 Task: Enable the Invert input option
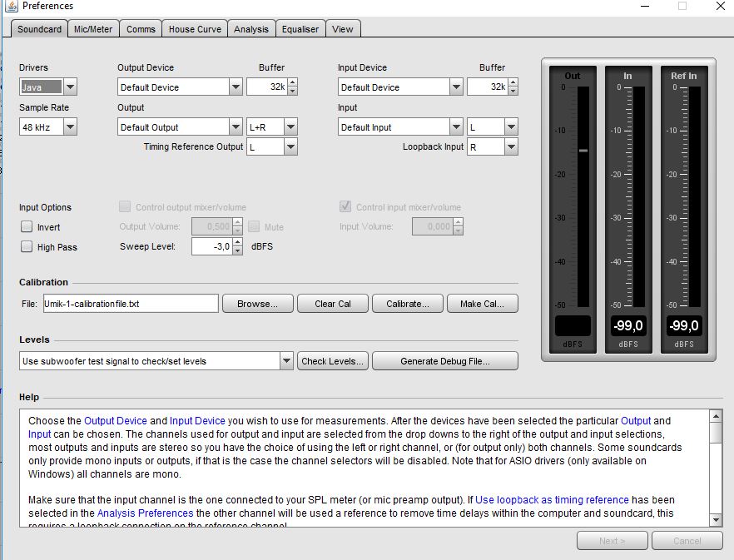[27, 227]
